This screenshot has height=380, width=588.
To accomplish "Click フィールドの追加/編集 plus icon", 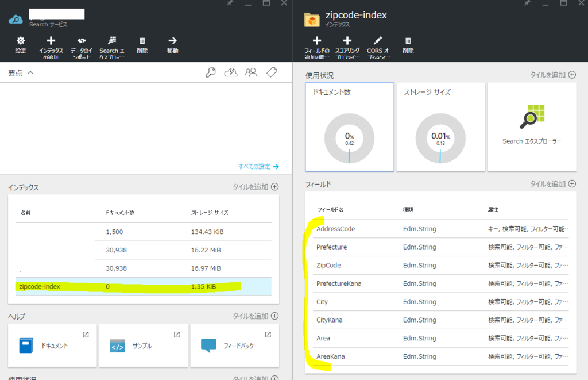I will pyautogui.click(x=317, y=41).
